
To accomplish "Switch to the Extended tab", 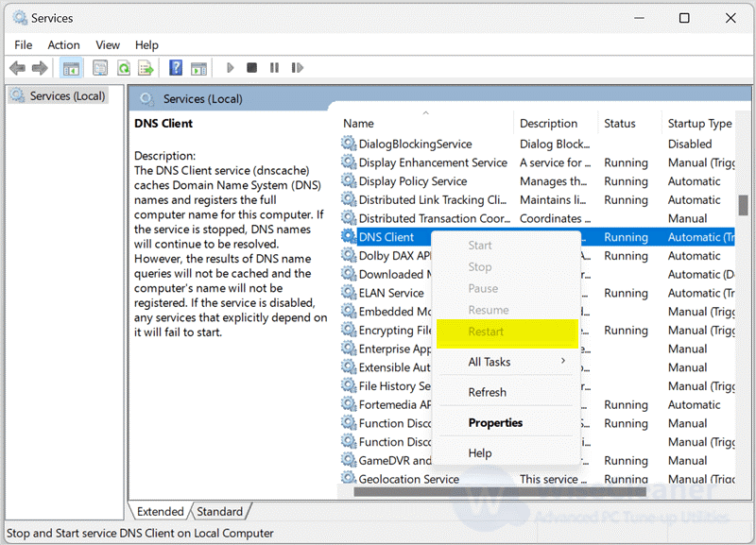I will pyautogui.click(x=160, y=511).
